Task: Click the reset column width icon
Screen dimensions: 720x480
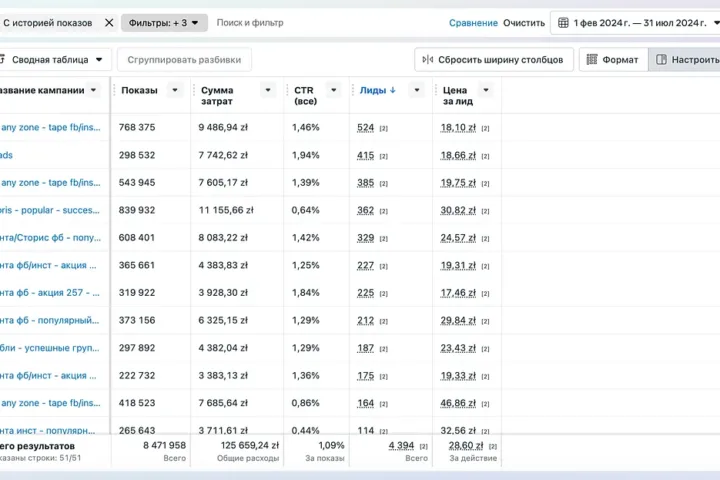Action: pyautogui.click(x=428, y=60)
